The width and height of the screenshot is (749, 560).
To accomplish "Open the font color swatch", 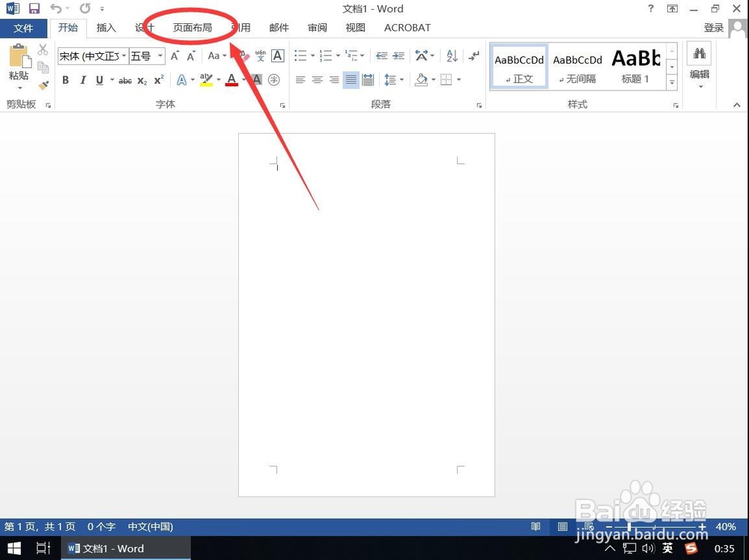I will [x=231, y=80].
